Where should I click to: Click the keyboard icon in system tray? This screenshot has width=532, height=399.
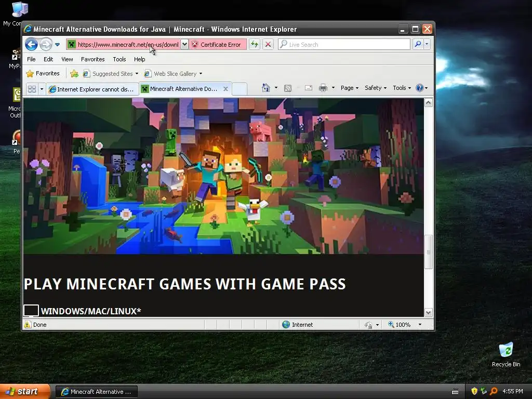455,392
